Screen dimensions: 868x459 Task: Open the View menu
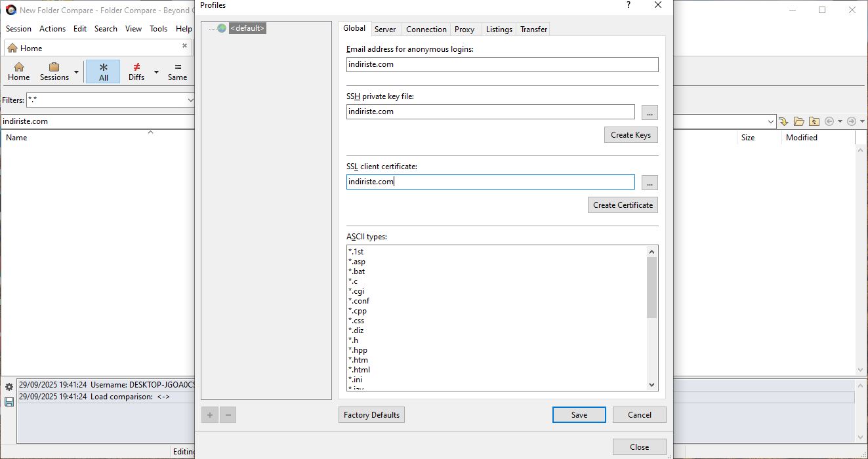click(133, 29)
